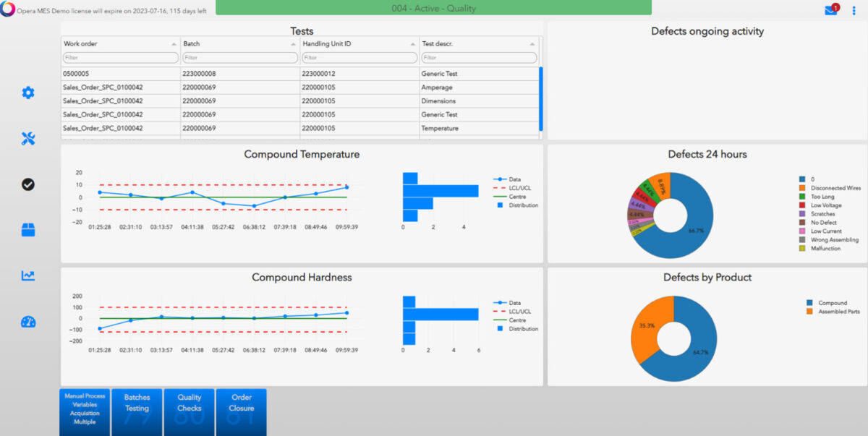Screen dimensions: 868x436
Task: Select the quality checkmark sidebar icon
Action: point(28,184)
